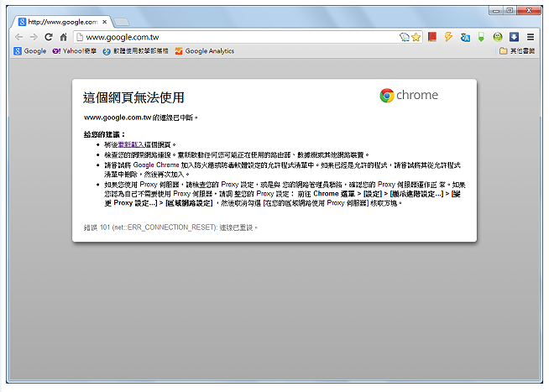Image resolution: width=549 pixels, height=392 pixels.
Task: Open the Yahoo! bookmark
Action: [74, 51]
